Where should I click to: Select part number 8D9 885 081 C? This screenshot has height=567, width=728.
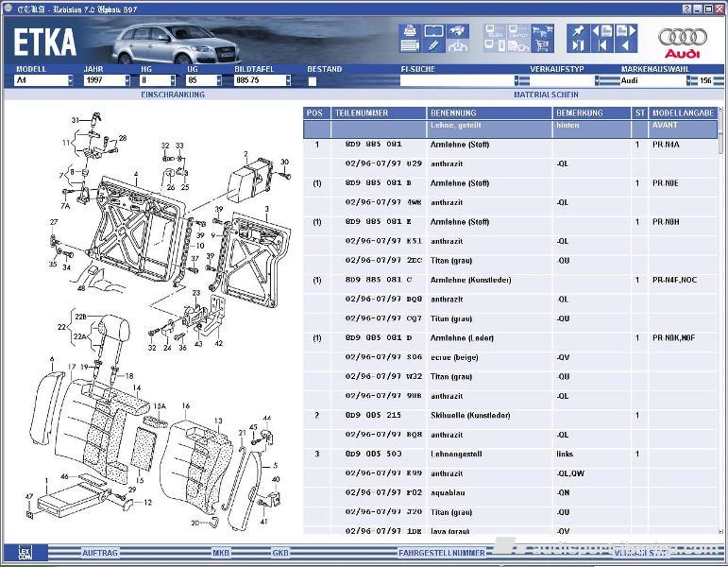click(x=378, y=280)
